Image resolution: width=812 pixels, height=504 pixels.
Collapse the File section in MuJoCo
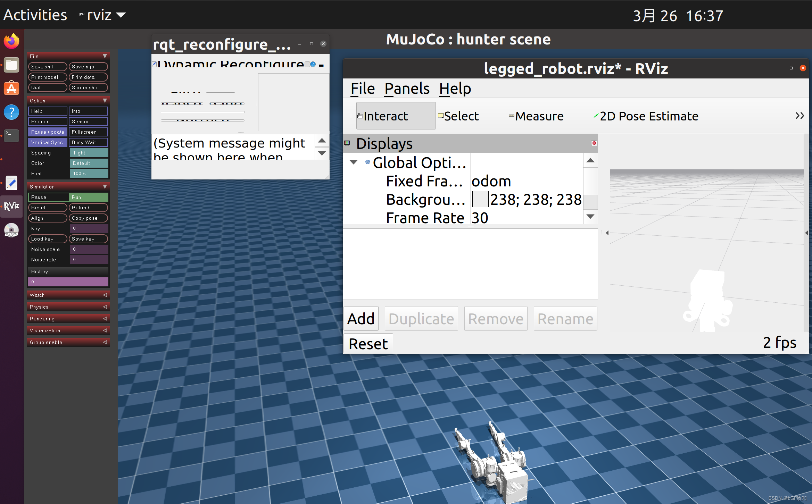point(68,56)
